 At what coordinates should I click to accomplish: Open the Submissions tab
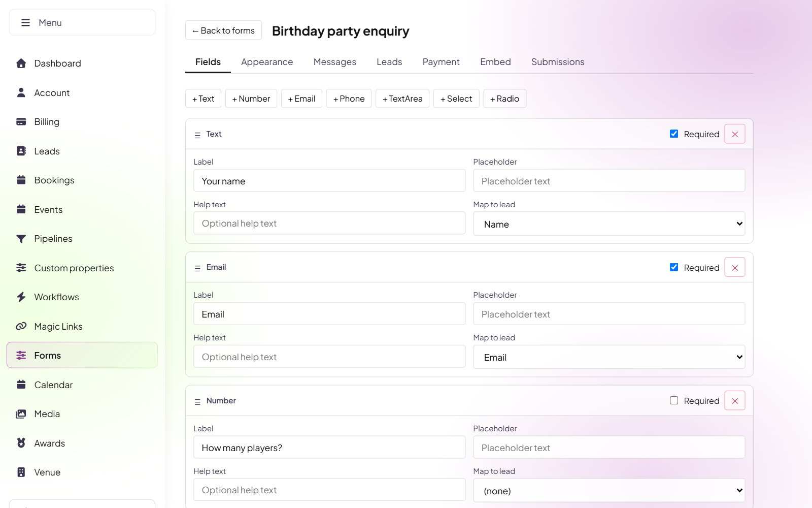(558, 62)
